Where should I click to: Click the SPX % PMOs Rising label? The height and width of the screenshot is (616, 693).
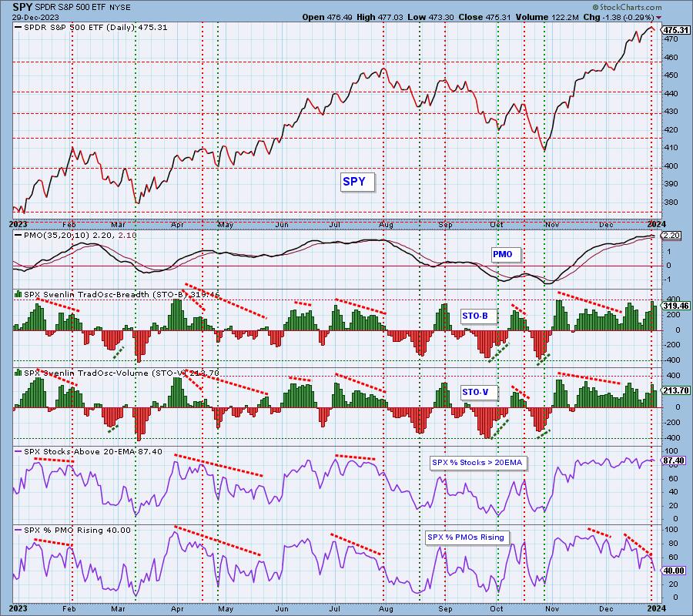coord(468,537)
